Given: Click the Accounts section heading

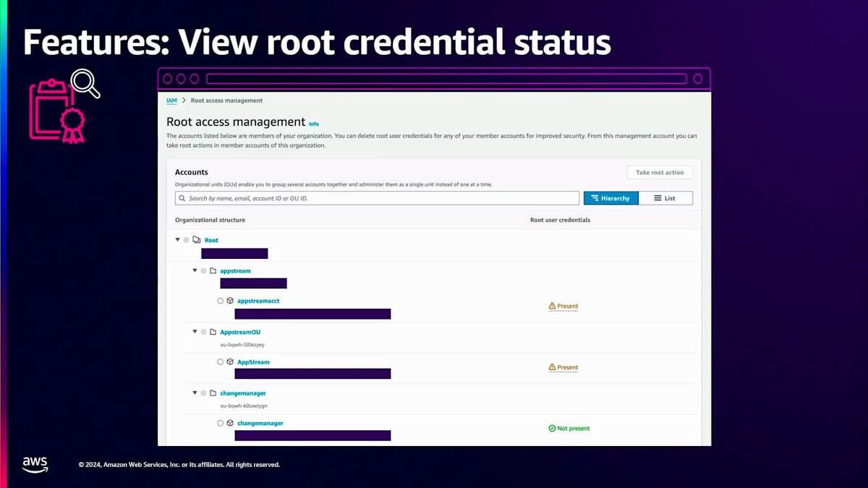Looking at the screenshot, I should coord(192,172).
